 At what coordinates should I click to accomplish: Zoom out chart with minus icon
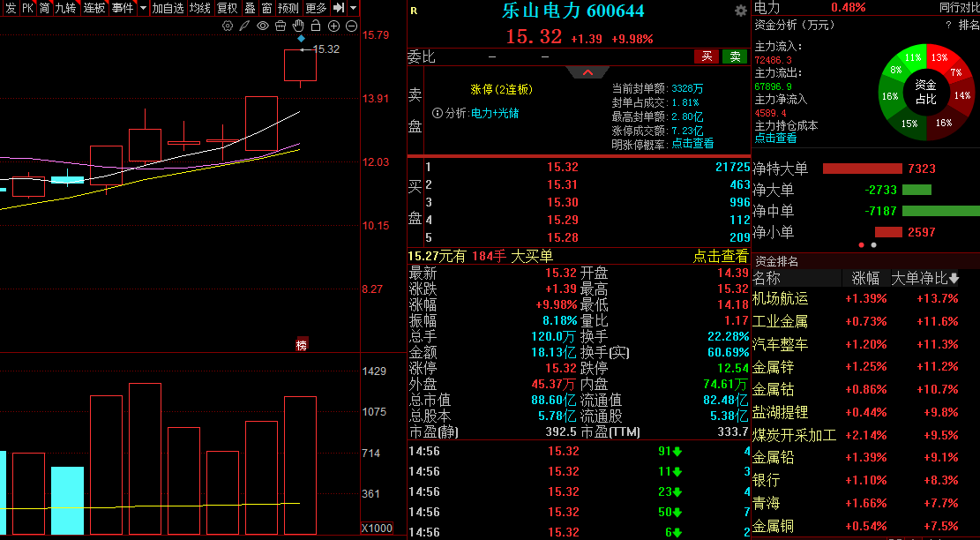(x=351, y=26)
